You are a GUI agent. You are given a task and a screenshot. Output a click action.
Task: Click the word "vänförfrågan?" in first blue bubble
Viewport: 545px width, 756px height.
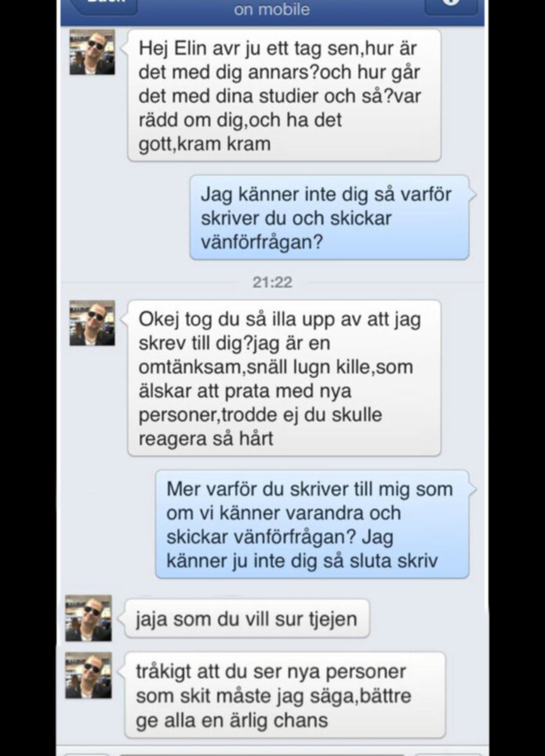[262, 242]
